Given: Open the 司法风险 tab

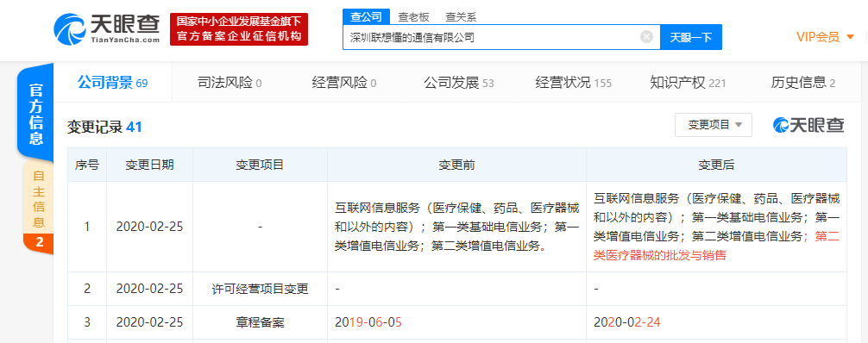Looking at the screenshot, I should point(230,83).
